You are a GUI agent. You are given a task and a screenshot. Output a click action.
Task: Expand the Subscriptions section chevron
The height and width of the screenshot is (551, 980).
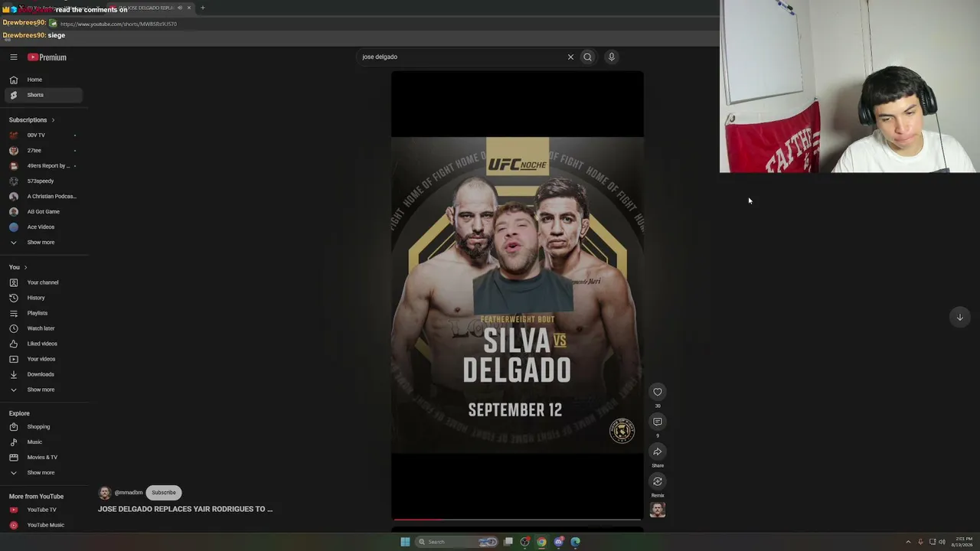(53, 120)
